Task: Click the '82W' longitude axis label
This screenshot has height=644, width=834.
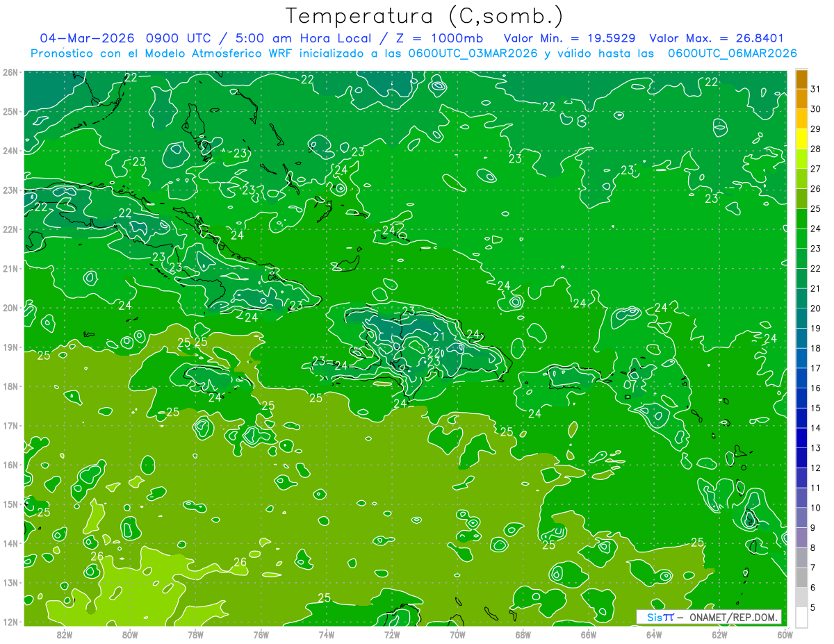Action: (65, 634)
